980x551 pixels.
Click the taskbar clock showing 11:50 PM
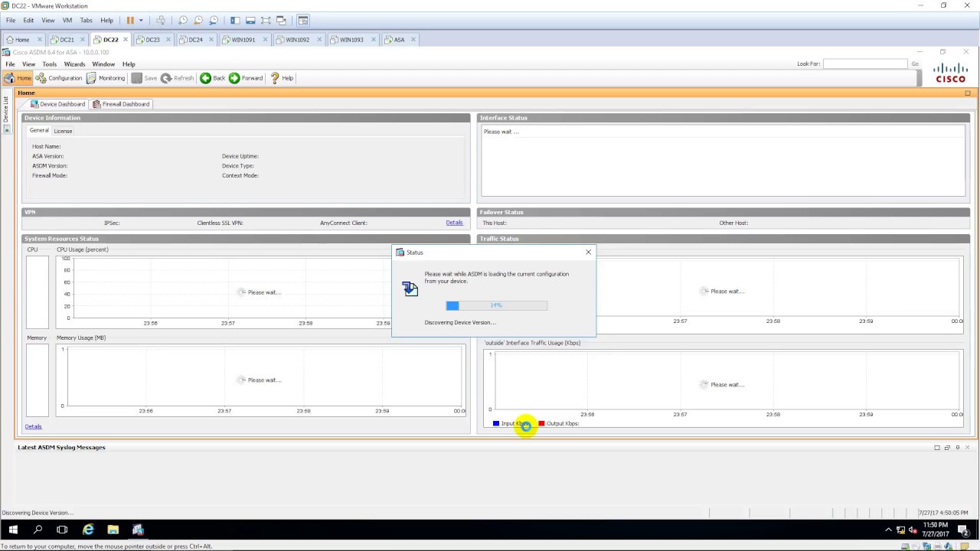coord(936,530)
